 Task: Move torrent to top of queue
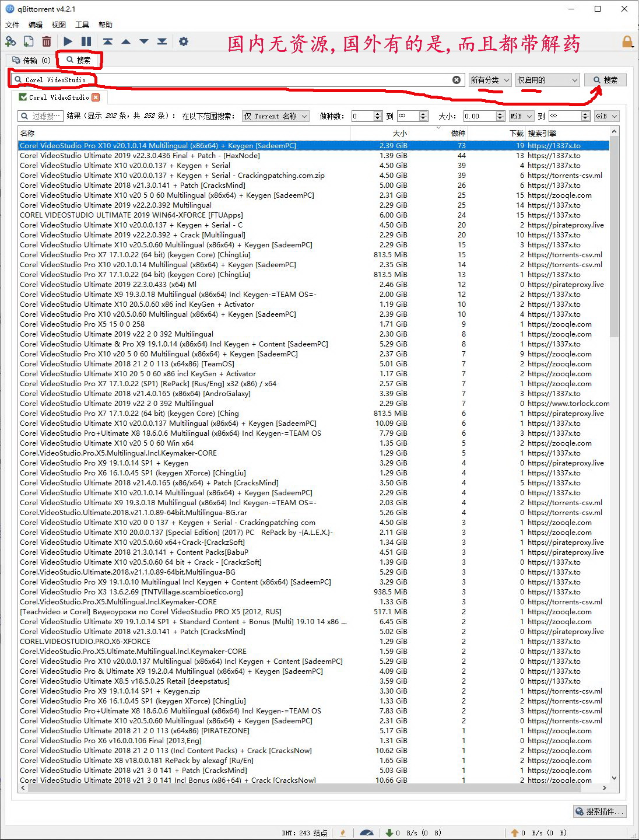coord(108,41)
